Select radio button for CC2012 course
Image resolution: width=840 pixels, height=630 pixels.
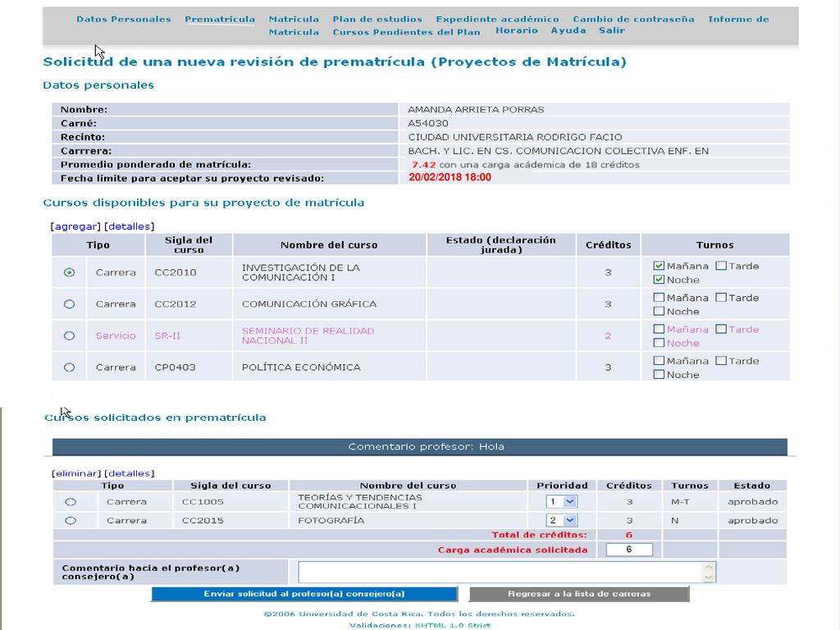pos(69,304)
